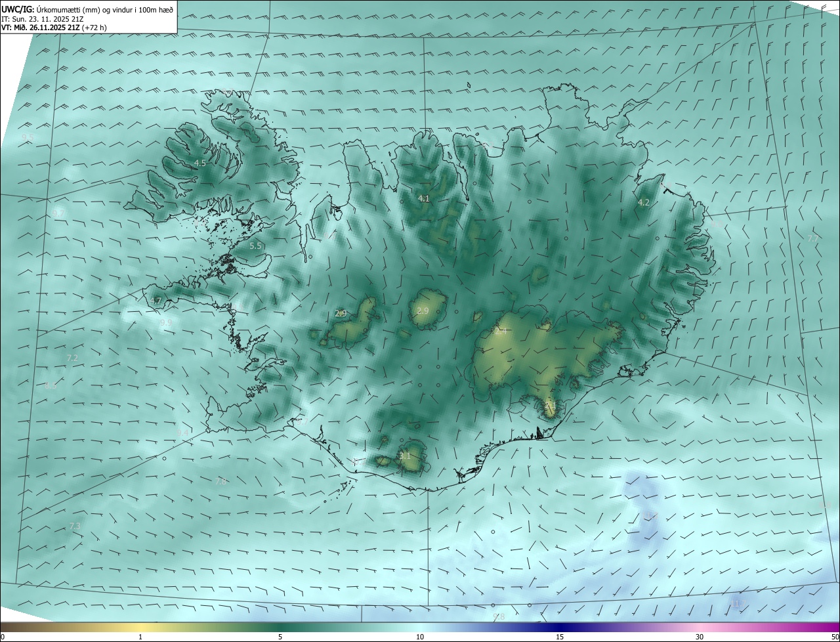Viewport: 840px width, 642px height.
Task: Click the colorbar tick label 0
Action: (x=3, y=637)
